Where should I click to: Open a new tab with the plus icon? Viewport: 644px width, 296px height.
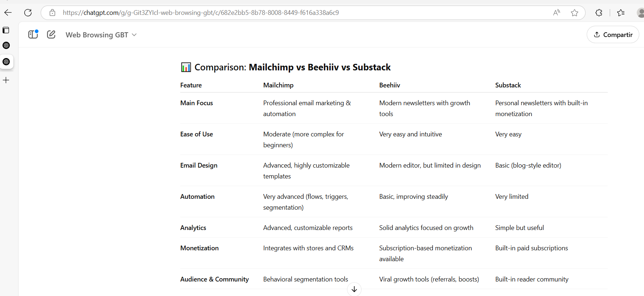[6, 80]
